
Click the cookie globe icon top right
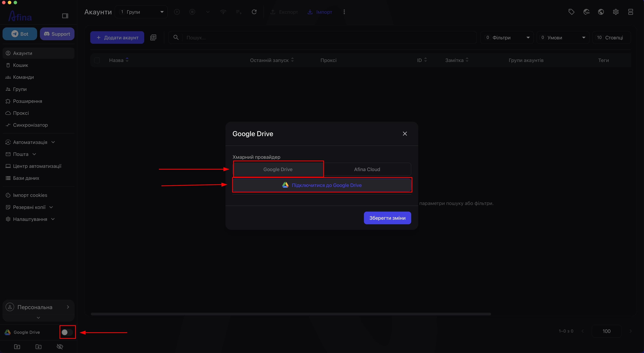pyautogui.click(x=586, y=12)
